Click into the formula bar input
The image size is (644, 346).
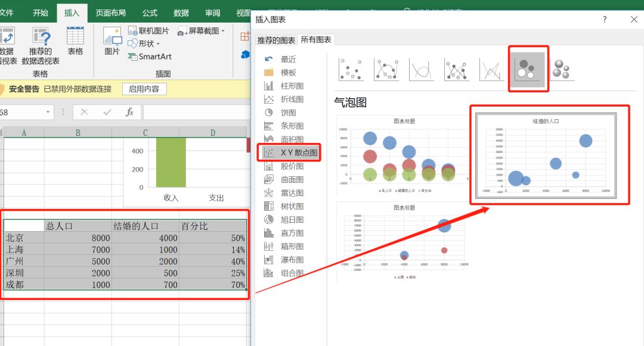[x=196, y=112]
